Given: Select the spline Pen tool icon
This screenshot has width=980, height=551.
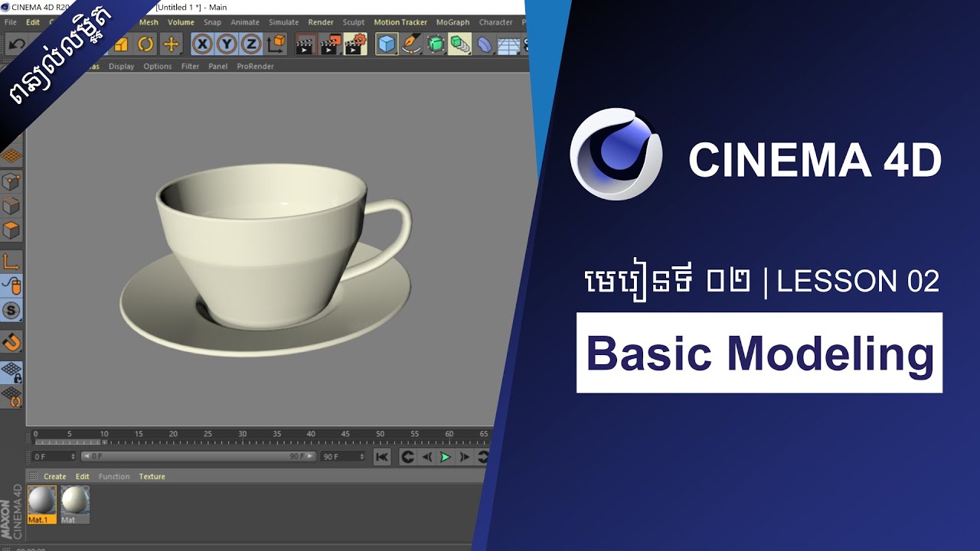Looking at the screenshot, I should pyautogui.click(x=411, y=44).
